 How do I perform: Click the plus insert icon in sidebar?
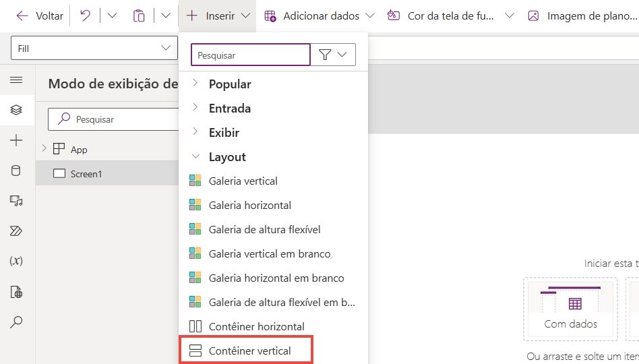[16, 141]
